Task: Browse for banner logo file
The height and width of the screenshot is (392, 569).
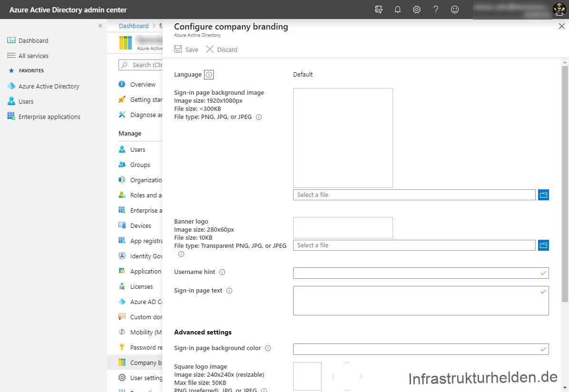Action: coord(543,245)
